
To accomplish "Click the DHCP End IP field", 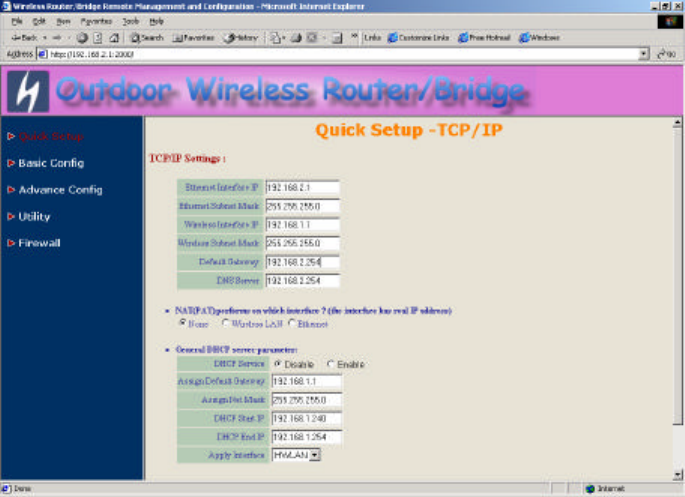I will (307, 437).
